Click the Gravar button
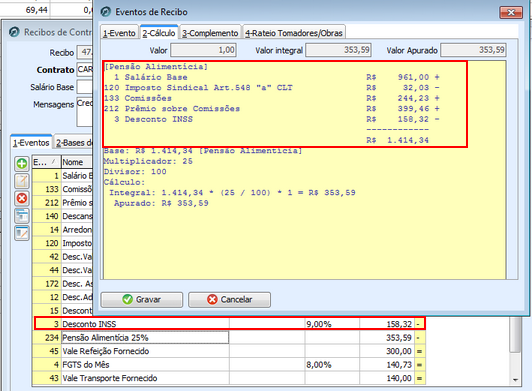The height and width of the screenshot is (391, 532). [x=141, y=299]
